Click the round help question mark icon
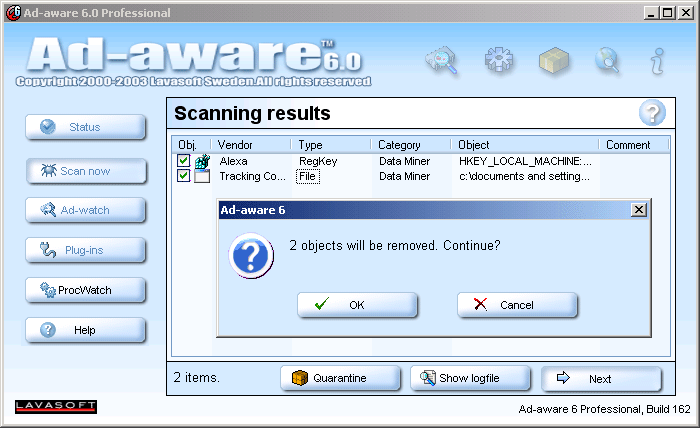Image resolution: width=700 pixels, height=428 pixels. click(x=652, y=113)
